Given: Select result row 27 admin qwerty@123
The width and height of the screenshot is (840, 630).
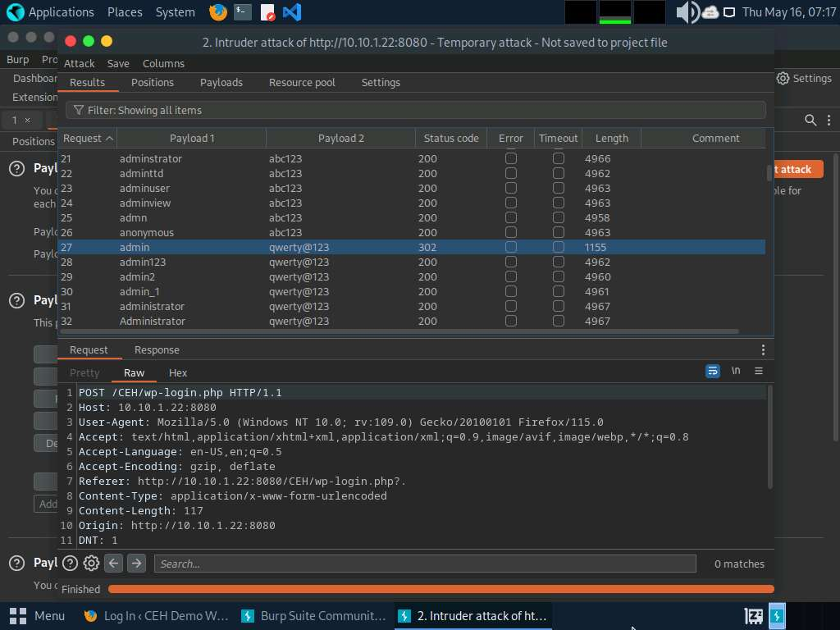Looking at the screenshot, I should [412, 247].
